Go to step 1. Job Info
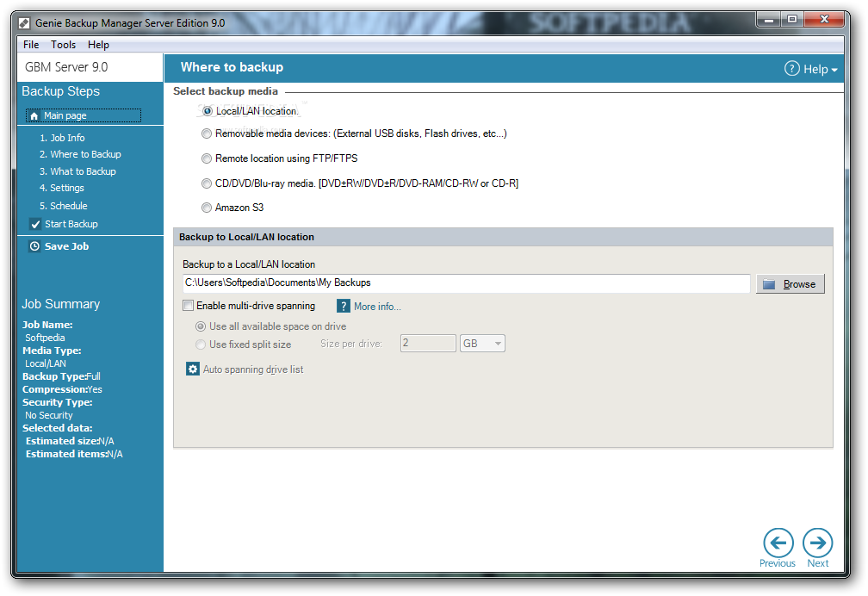The width and height of the screenshot is (868, 596). pyautogui.click(x=62, y=138)
